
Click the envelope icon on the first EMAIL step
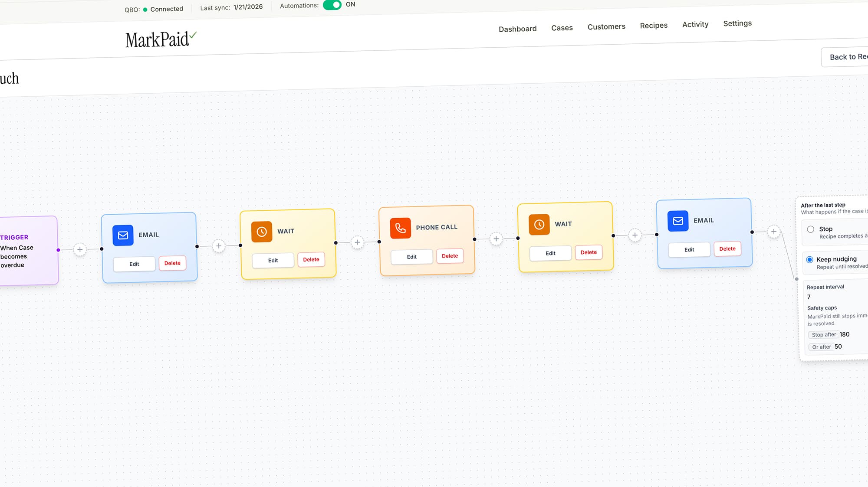click(123, 235)
